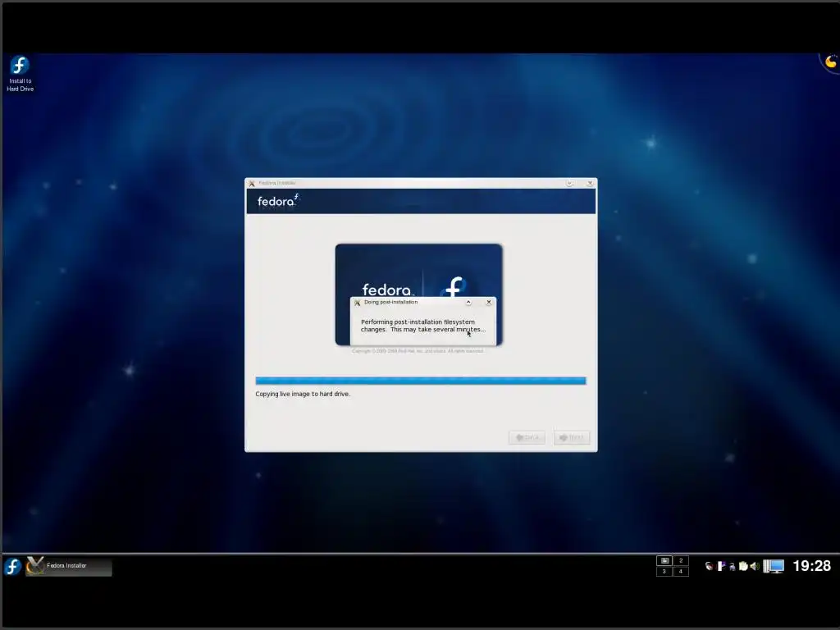840x630 pixels.
Task: Click the computer monitor panel icon
Action: point(774,566)
